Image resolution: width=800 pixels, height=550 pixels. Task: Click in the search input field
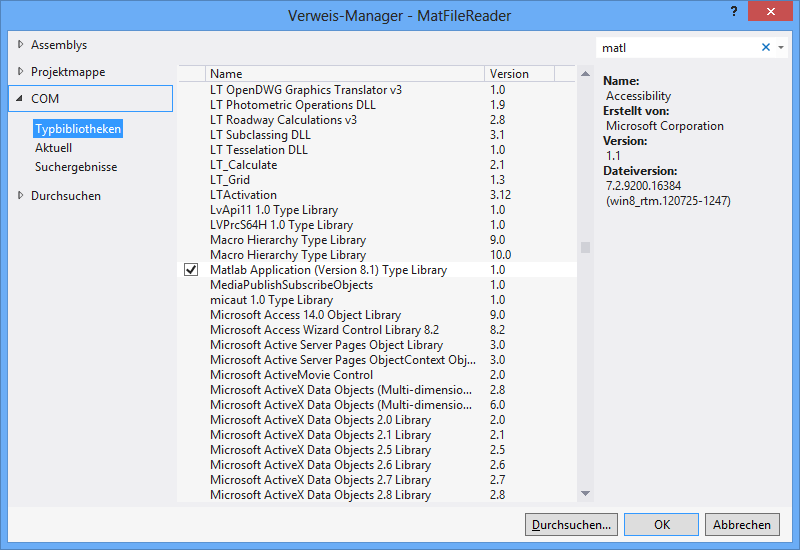678,47
